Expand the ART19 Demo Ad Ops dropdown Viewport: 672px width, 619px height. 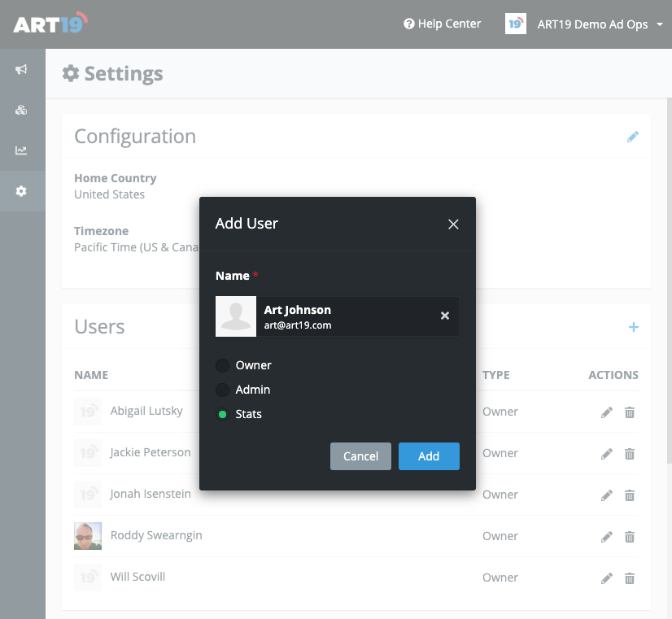tap(592, 24)
